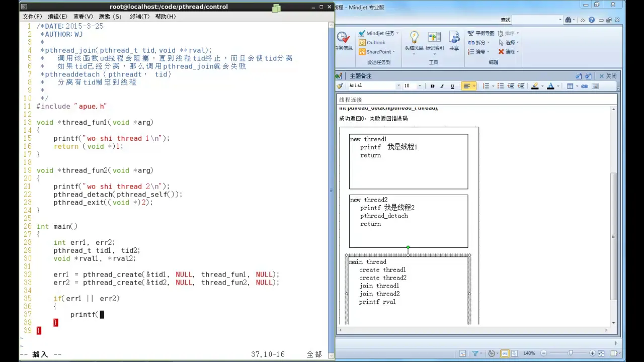This screenshot has height=362, width=644.
Task: Increase indent in notes toolbar
Action: click(x=521, y=86)
